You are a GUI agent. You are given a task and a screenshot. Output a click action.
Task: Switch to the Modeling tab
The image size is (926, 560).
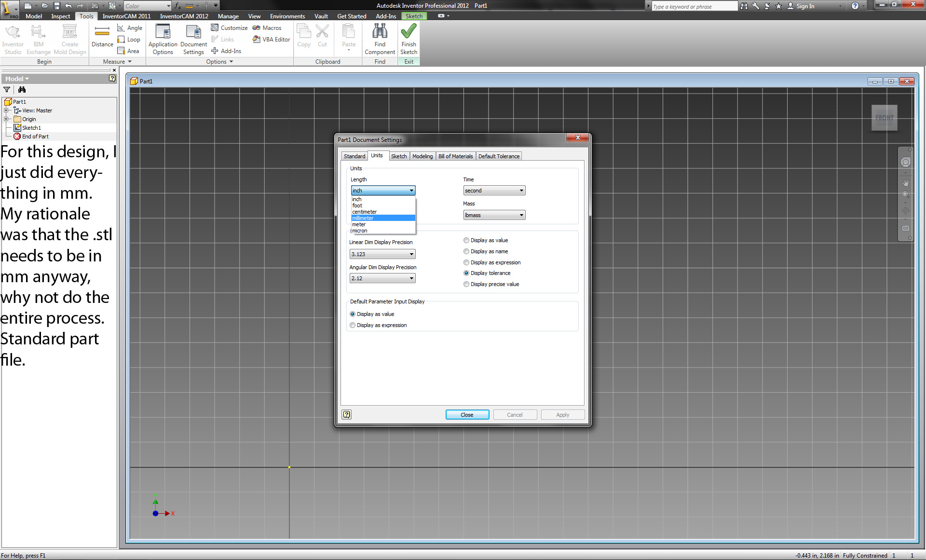(422, 156)
